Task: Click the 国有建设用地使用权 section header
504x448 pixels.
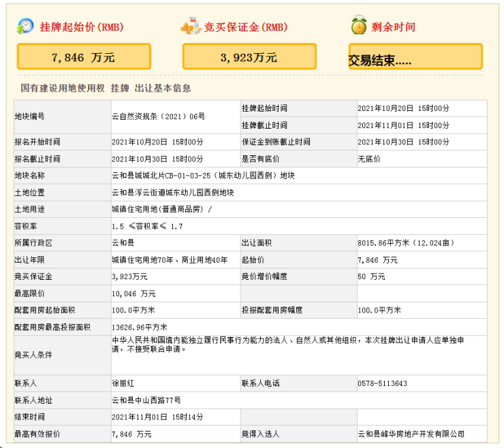Action: 106,88
